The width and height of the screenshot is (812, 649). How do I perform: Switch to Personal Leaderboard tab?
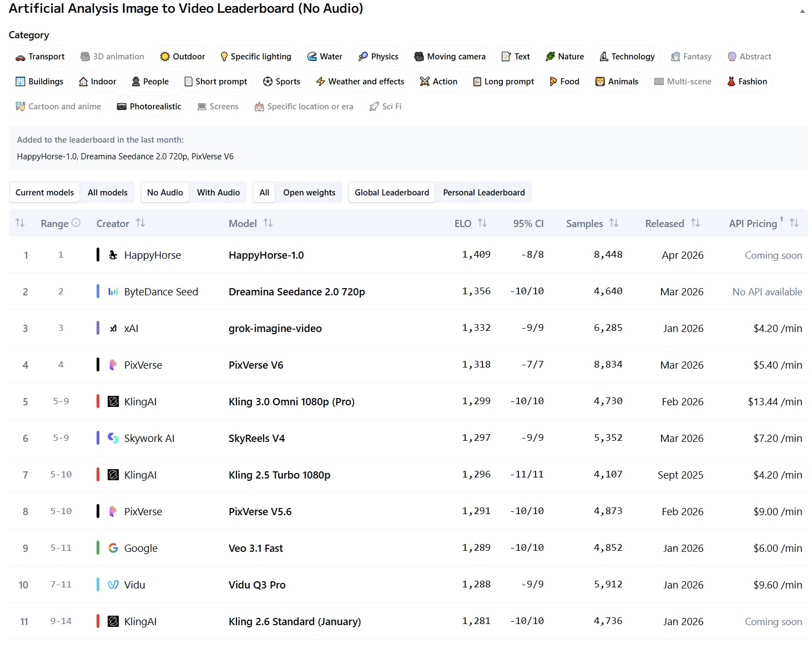pyautogui.click(x=484, y=193)
